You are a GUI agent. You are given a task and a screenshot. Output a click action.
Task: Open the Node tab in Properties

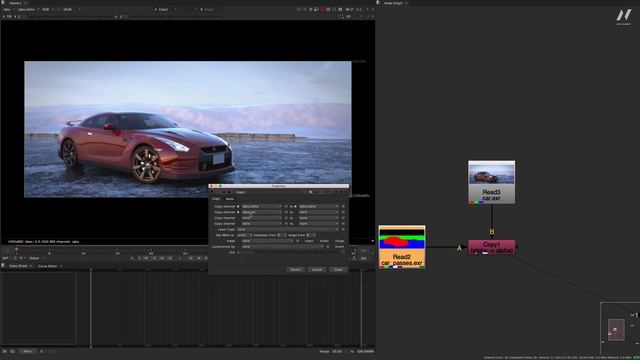click(x=230, y=199)
